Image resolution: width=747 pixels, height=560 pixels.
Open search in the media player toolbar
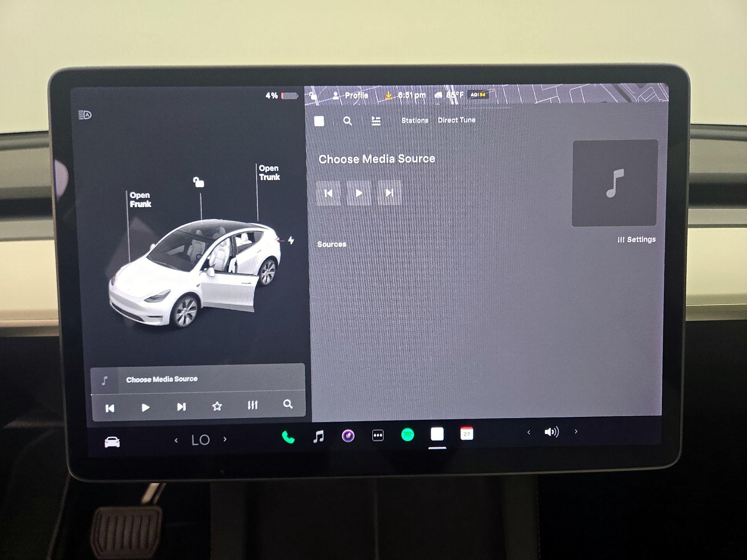347,121
